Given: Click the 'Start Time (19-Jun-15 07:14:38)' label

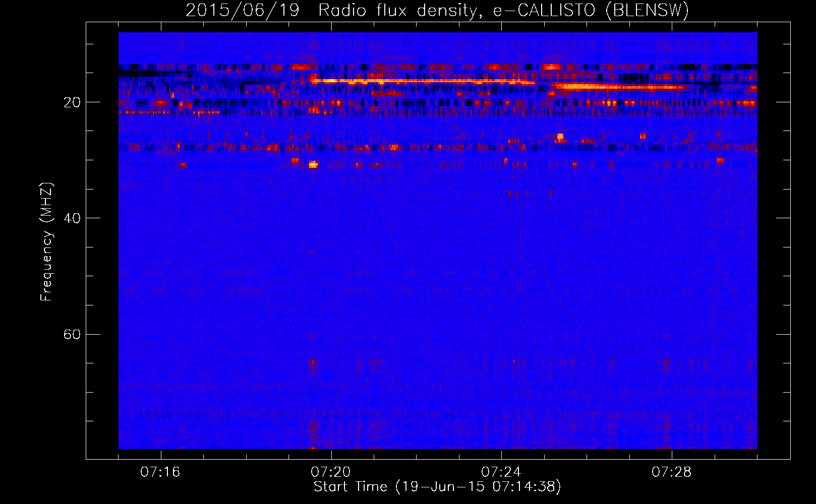Looking at the screenshot, I should pyautogui.click(x=437, y=487).
